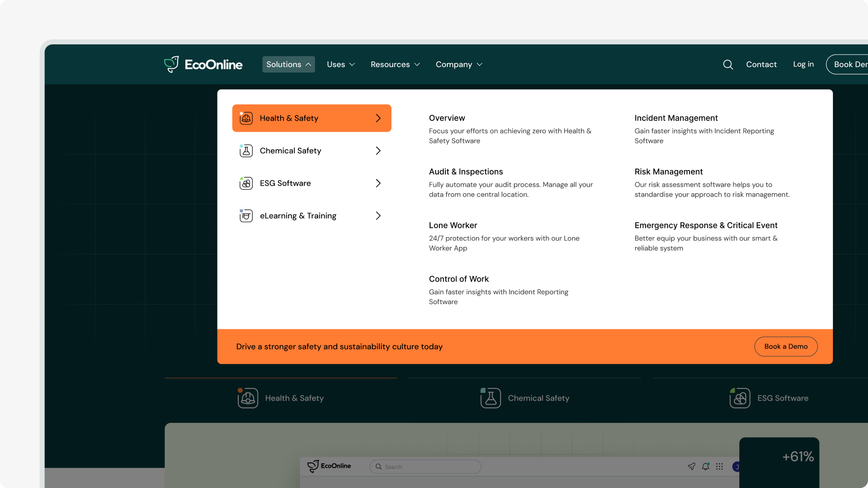Collapse the Solutions dropdown menu

289,65
